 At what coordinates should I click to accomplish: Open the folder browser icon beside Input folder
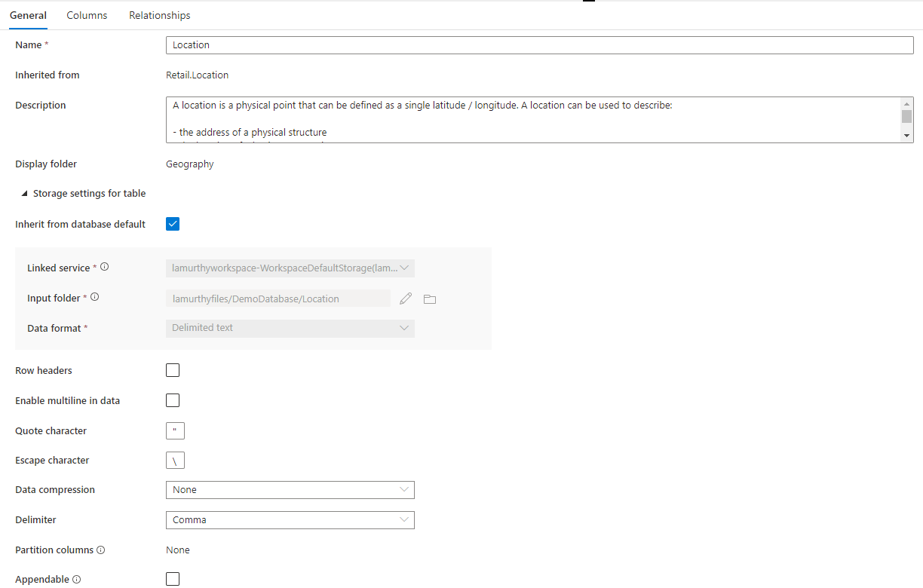(430, 299)
